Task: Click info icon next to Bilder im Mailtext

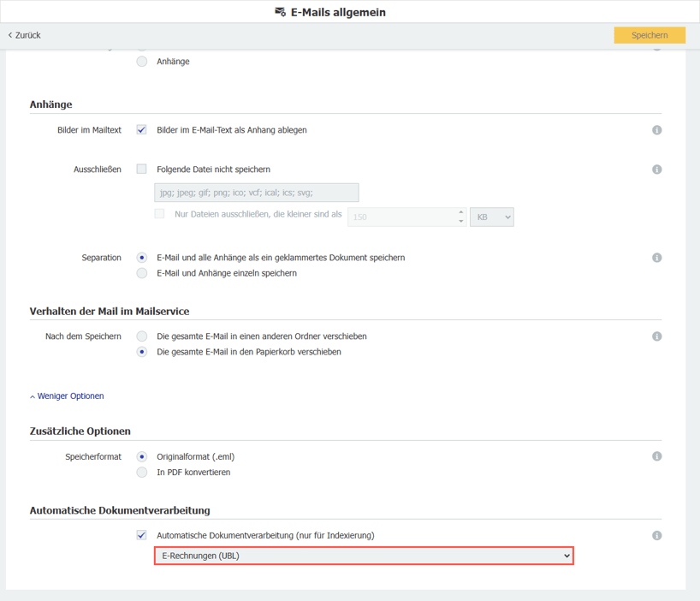Action: [x=657, y=130]
